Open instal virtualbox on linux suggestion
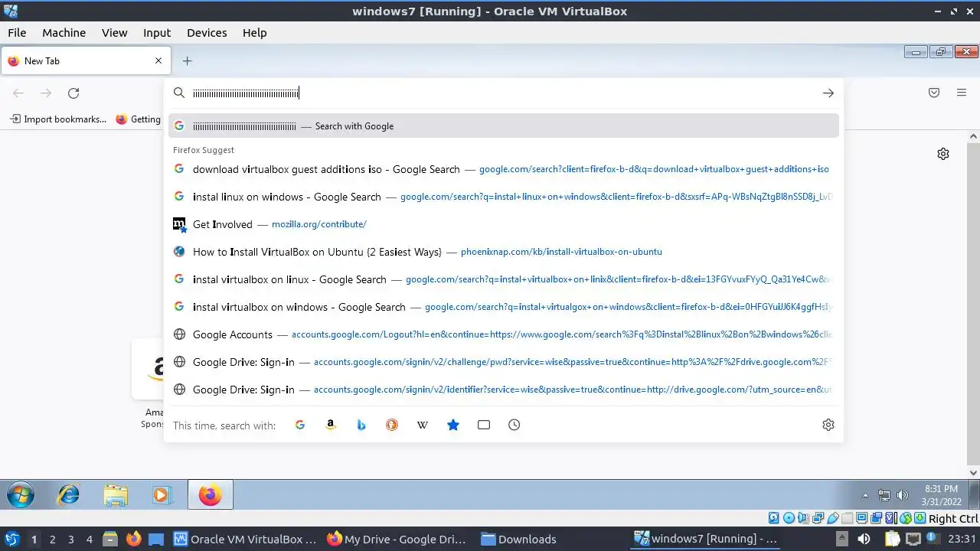This screenshot has height=551, width=980. coord(504,279)
